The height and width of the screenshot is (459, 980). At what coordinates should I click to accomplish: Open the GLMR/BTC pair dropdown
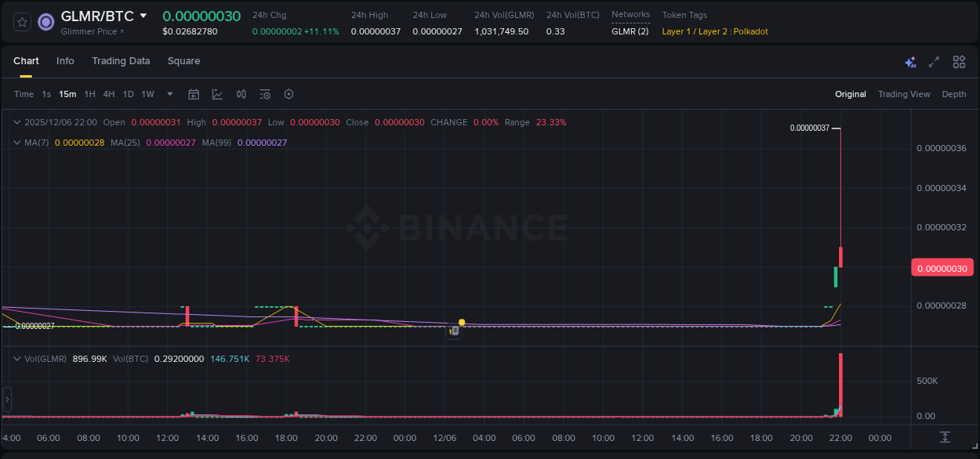(x=143, y=15)
